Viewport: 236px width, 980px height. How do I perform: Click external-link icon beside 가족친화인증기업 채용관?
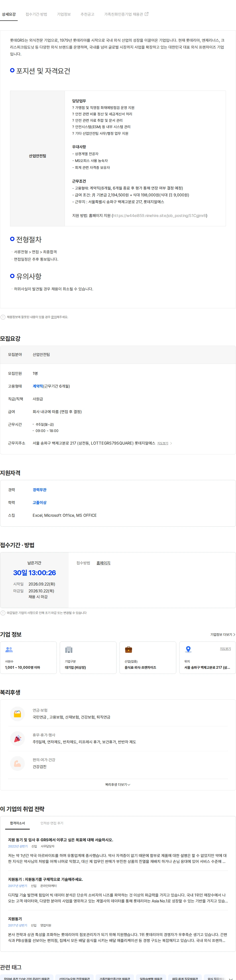point(147,14)
